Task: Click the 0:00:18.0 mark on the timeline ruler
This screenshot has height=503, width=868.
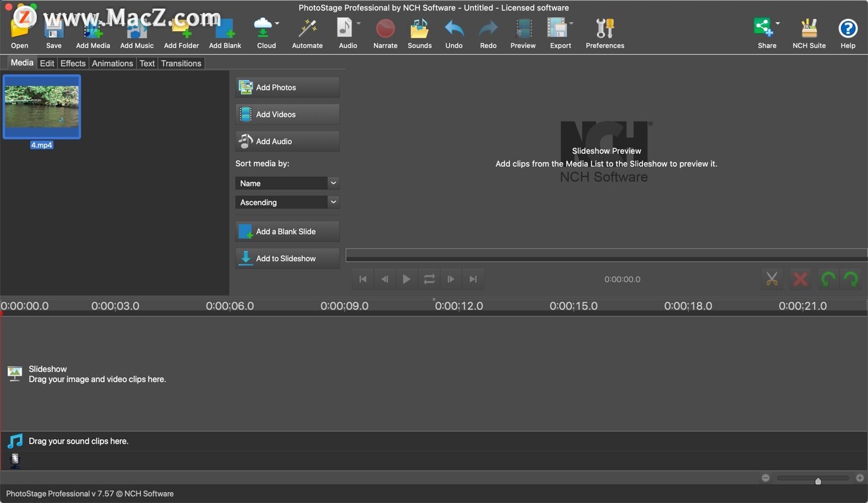Action: pos(688,305)
